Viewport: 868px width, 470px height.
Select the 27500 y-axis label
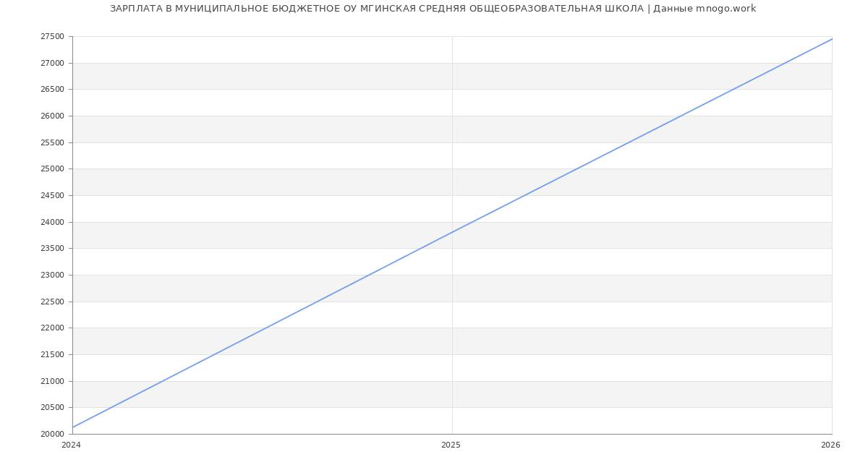click(x=52, y=37)
